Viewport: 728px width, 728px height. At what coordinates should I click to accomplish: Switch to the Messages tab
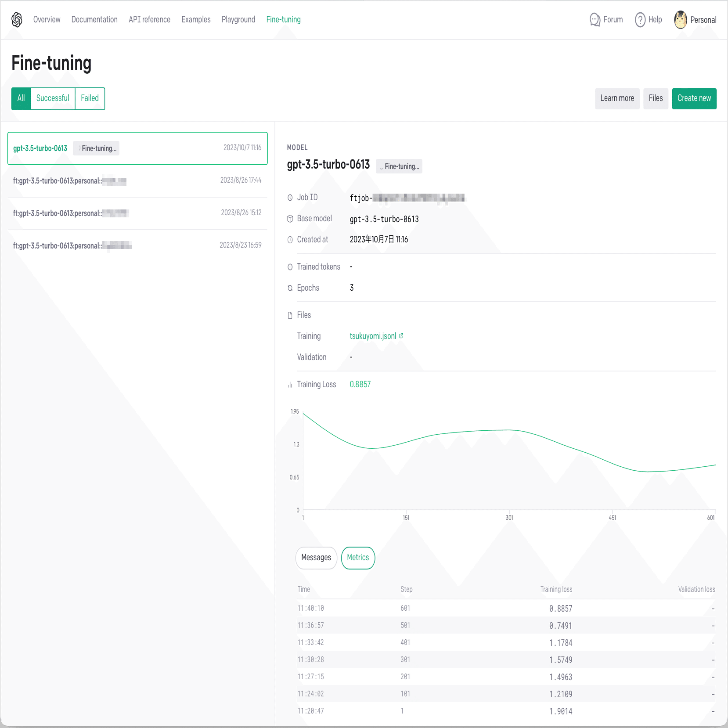(x=316, y=558)
